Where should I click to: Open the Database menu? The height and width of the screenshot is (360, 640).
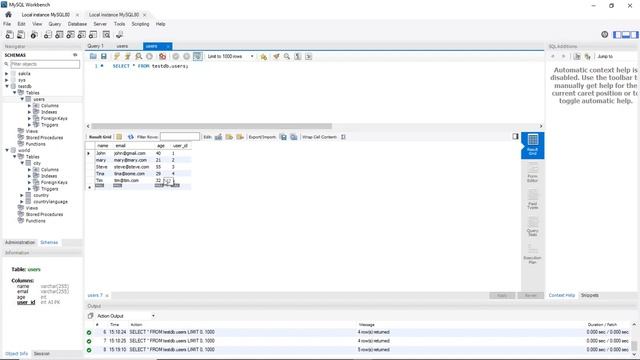tap(77, 24)
